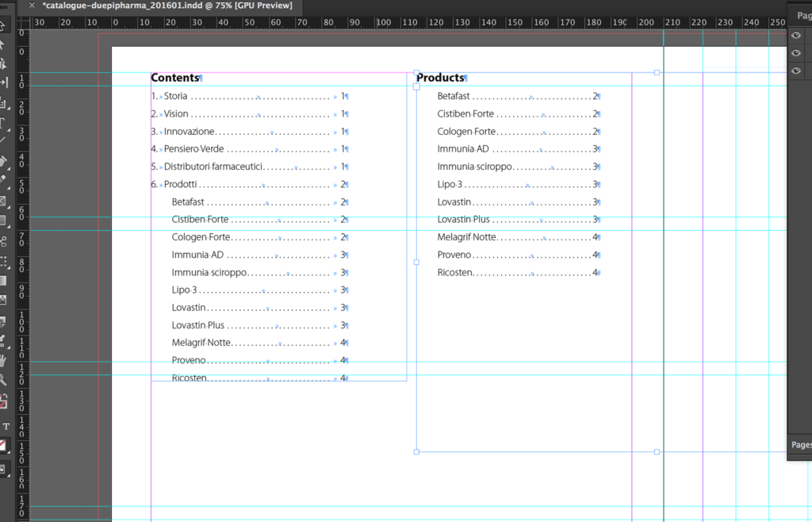Select the Gradient Feather tool
The width and height of the screenshot is (812, 522).
3,301
